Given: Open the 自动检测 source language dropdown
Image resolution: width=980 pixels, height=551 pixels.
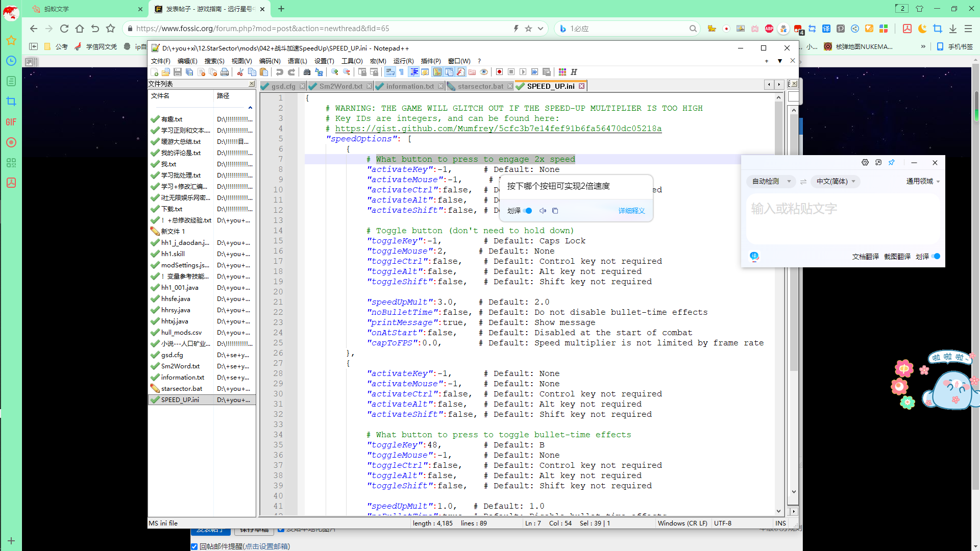Looking at the screenshot, I should click(x=771, y=181).
